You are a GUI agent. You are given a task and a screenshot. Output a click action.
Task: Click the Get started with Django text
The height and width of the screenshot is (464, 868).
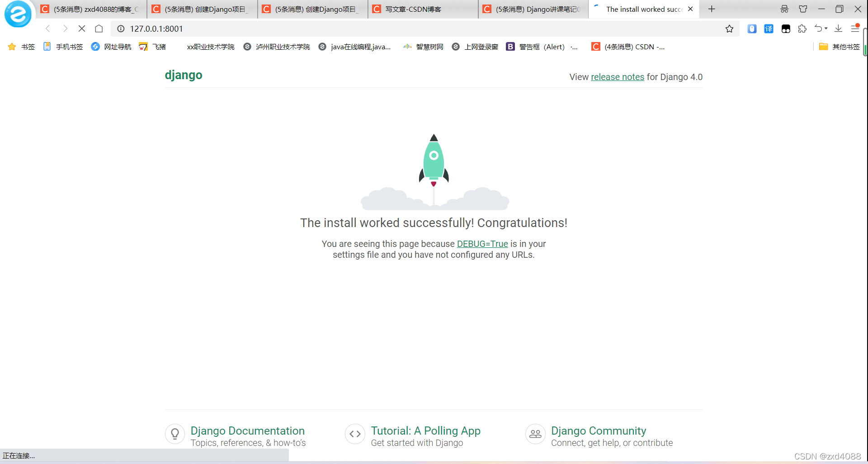point(417,443)
